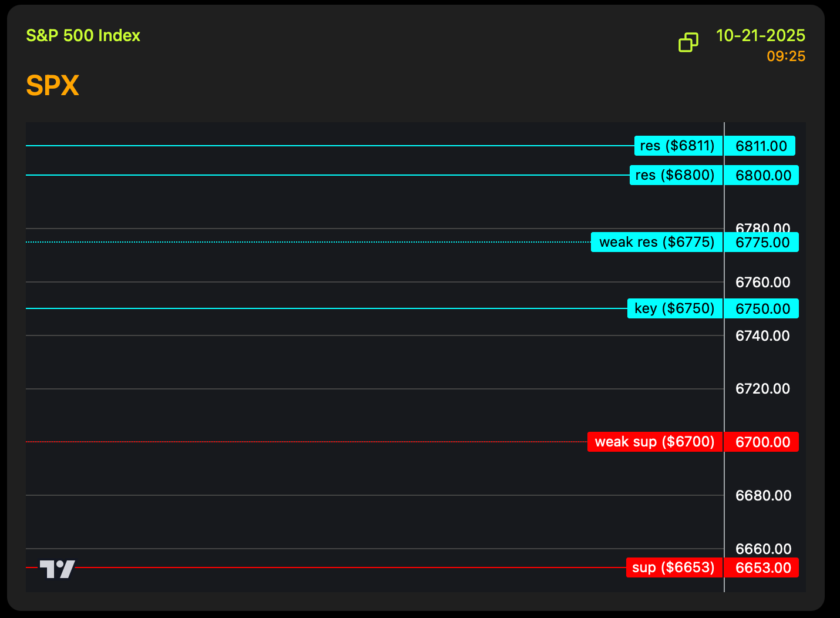
Task: Select the res ($6811) line label
Action: tap(678, 146)
